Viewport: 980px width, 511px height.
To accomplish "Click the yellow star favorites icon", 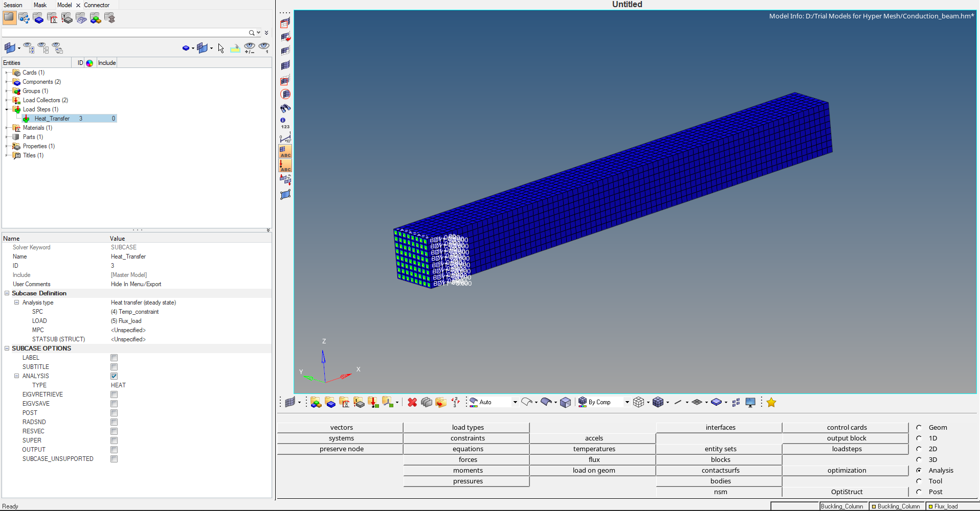I will tap(771, 402).
